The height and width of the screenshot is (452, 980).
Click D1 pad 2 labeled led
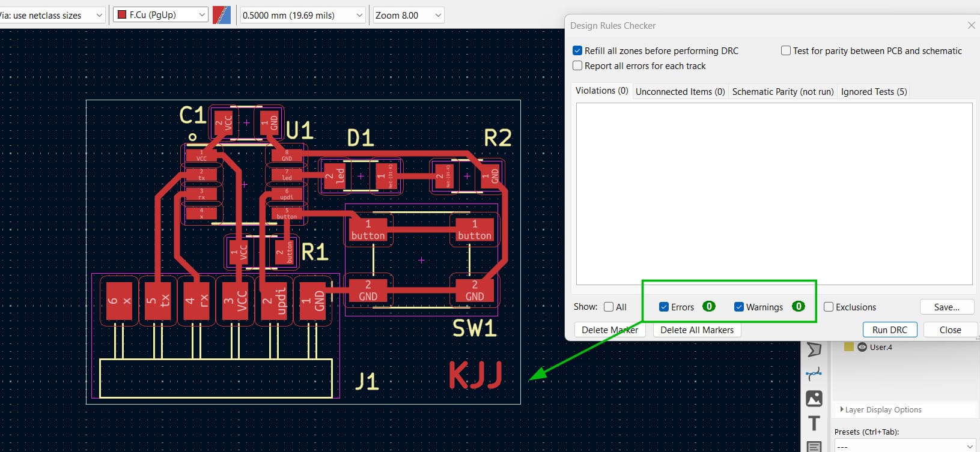coord(335,176)
